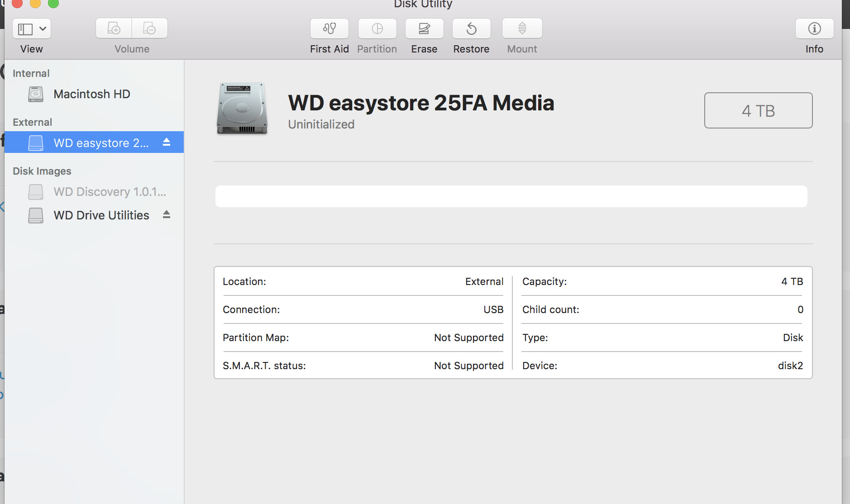Click the Connection value USB
Screen dimensions: 850x504
tap(493, 309)
